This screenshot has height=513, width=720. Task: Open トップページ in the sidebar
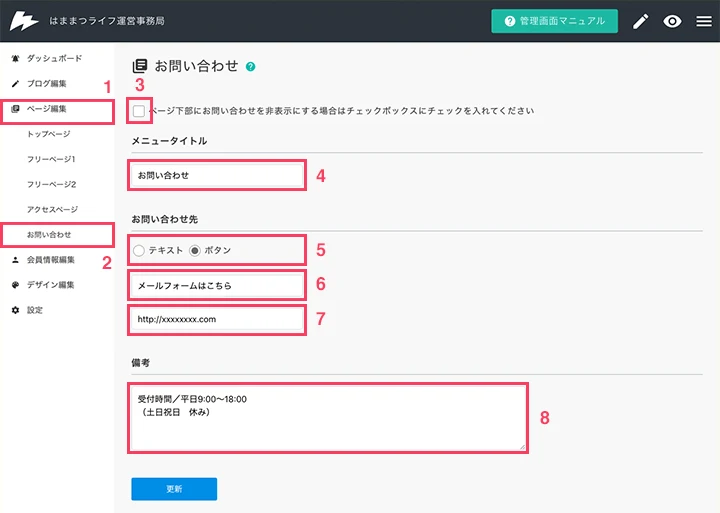tap(49, 134)
